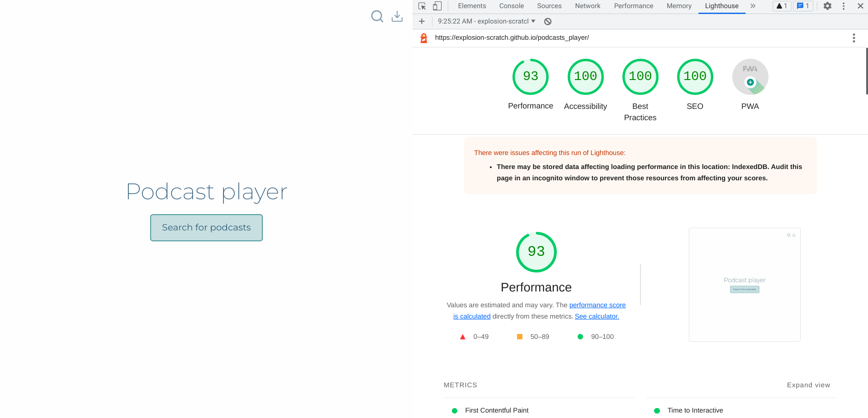Show more DevTools tabs chevron

pyautogui.click(x=753, y=6)
